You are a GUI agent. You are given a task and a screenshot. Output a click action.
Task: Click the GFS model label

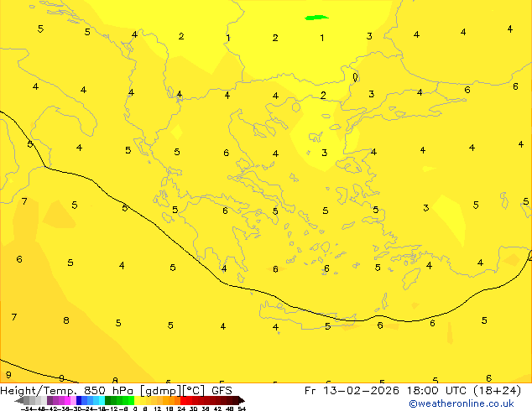click(222, 391)
